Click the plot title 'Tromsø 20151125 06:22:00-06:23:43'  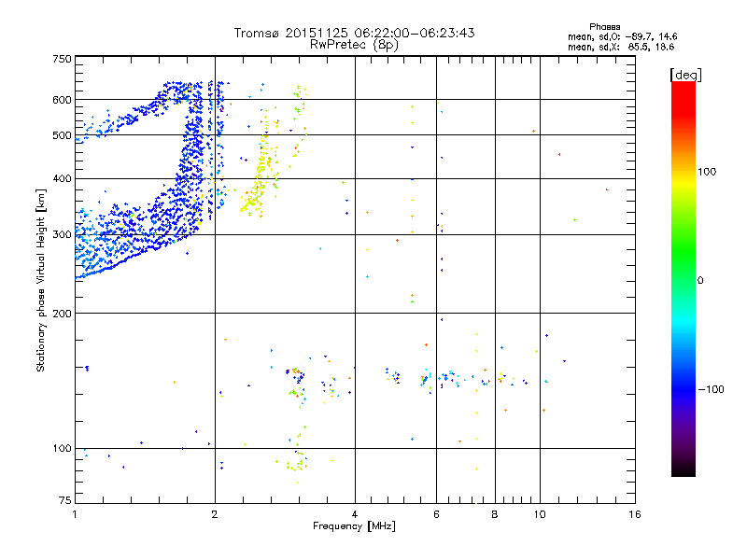point(354,33)
